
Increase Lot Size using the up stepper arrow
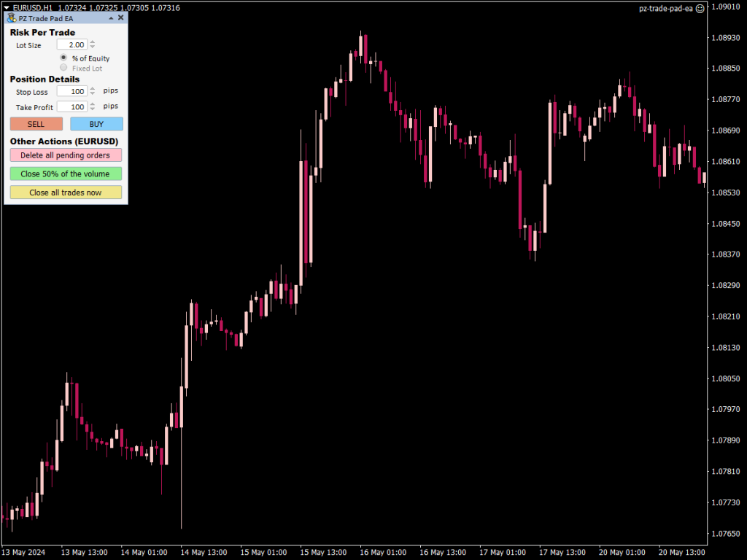[x=92, y=42]
